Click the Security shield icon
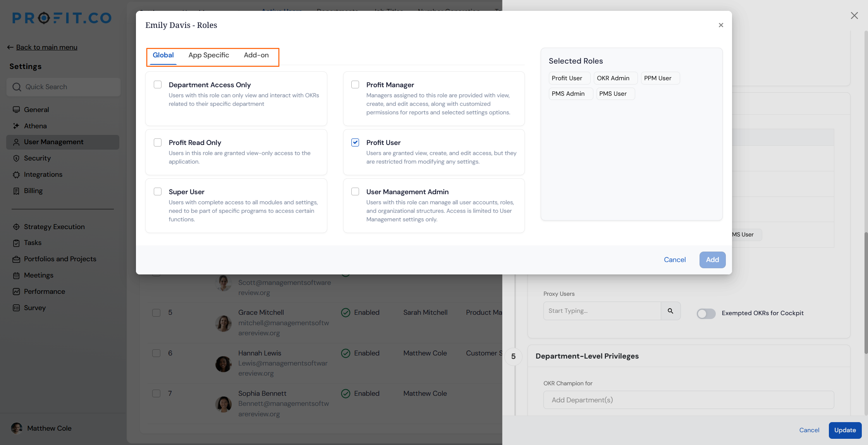Screen dimensions: 868x445 tap(16, 158)
